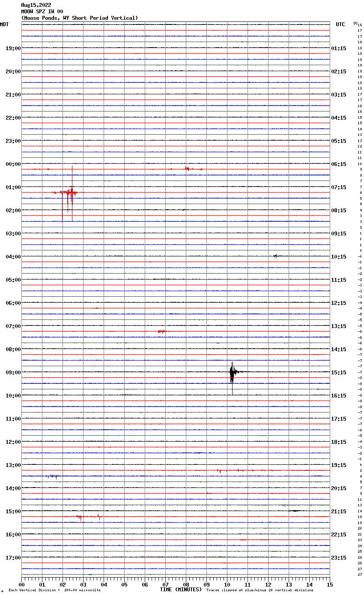Click the TIME (MINUTES) axis title

[181, 590]
